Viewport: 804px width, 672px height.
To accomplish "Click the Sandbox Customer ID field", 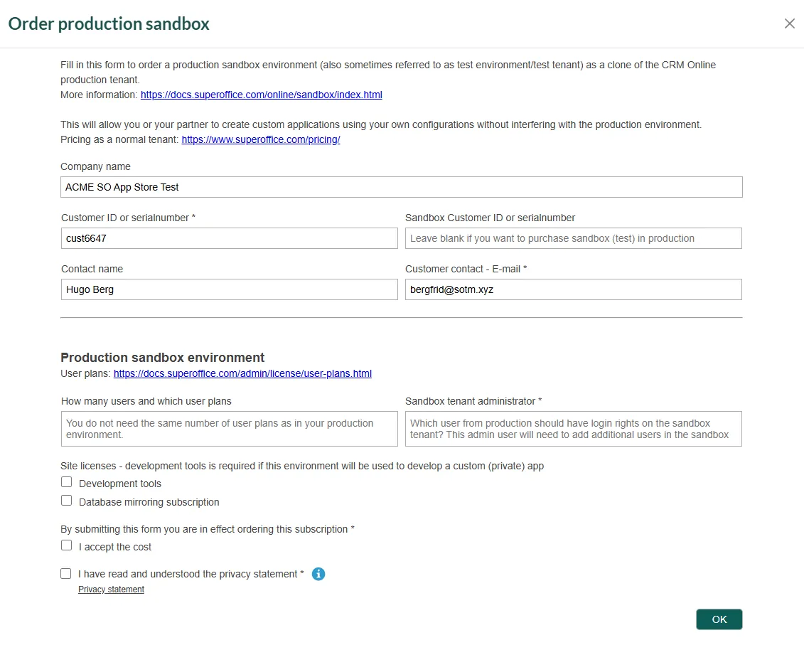I will click(573, 238).
